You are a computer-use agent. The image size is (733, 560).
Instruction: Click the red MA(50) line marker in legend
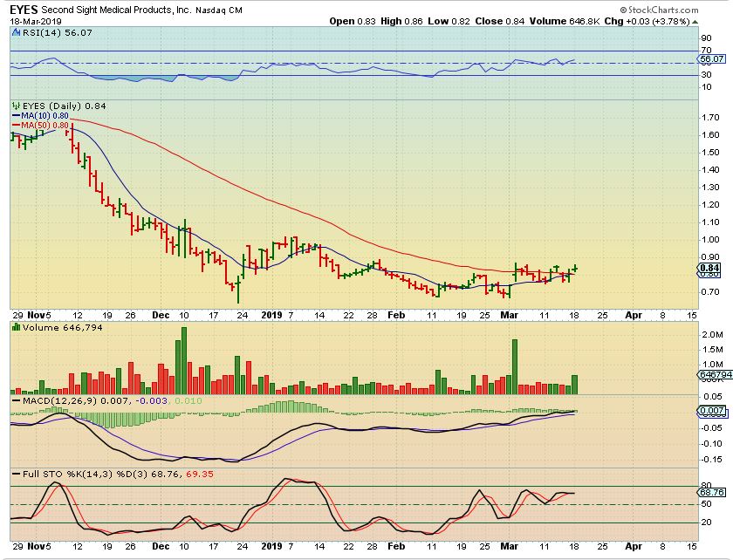pos(16,126)
